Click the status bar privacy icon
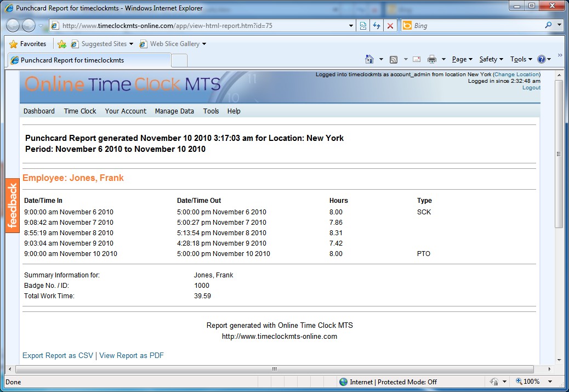 494,382
